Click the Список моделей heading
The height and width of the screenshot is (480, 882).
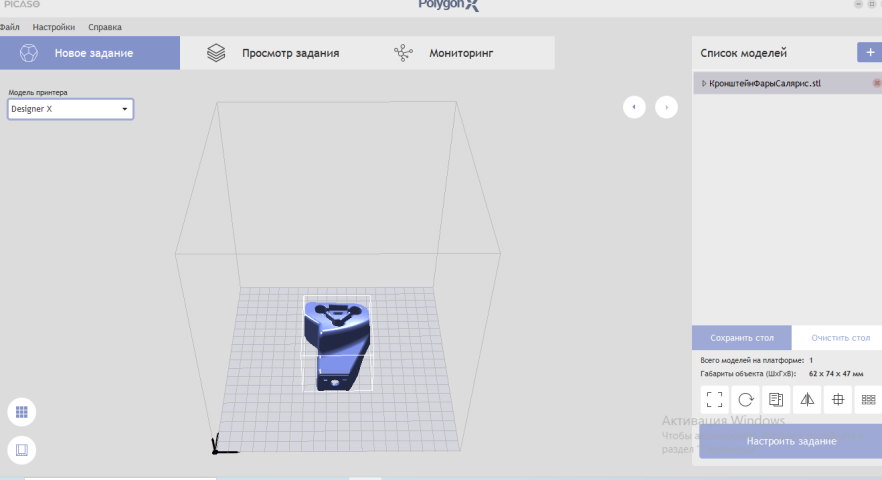(743, 53)
